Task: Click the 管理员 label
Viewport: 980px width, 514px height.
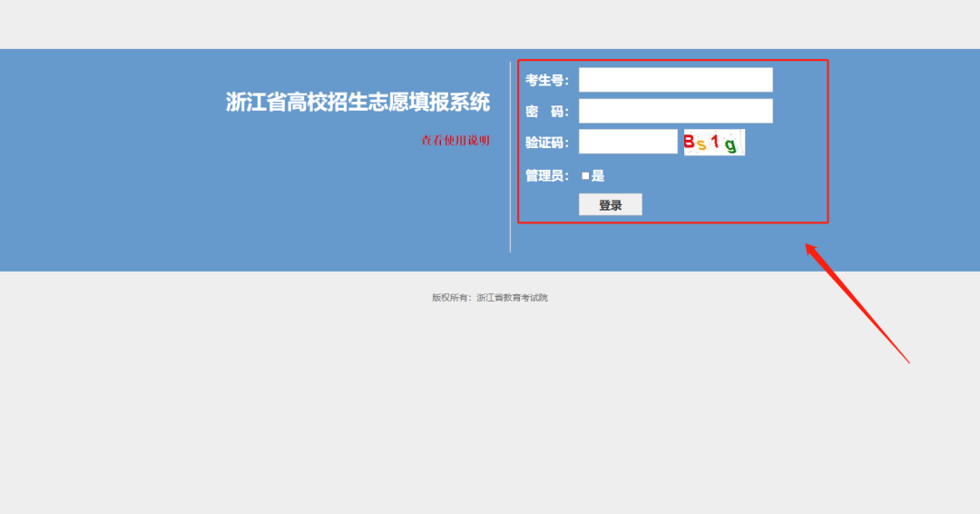Action: pyautogui.click(x=547, y=176)
